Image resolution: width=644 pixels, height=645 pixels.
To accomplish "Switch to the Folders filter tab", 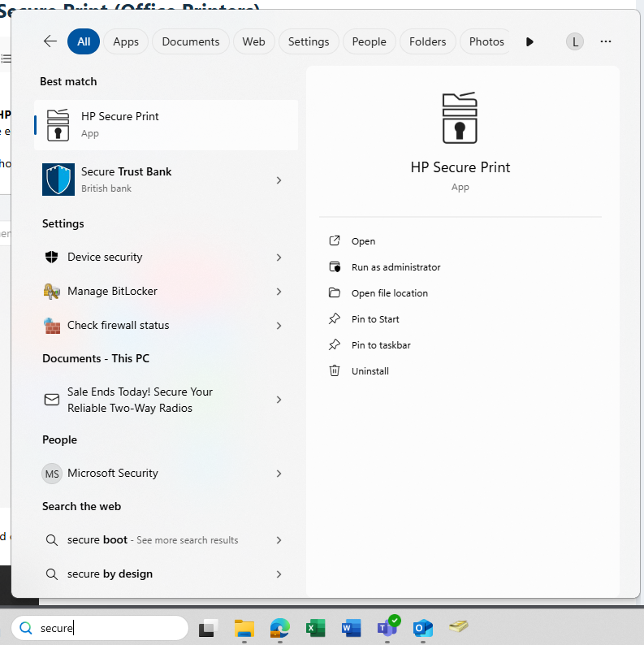I will pos(427,41).
